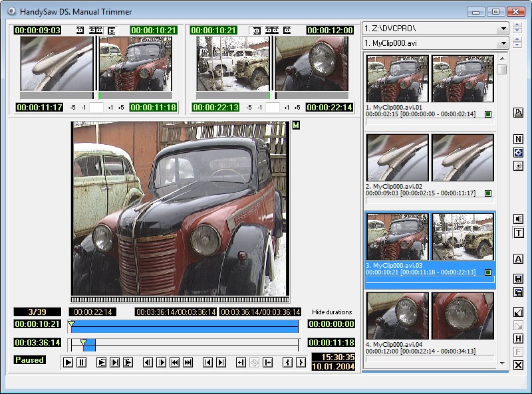The image size is (532, 394).
Task: Toggle the speaker audio icon
Action: (x=518, y=219)
